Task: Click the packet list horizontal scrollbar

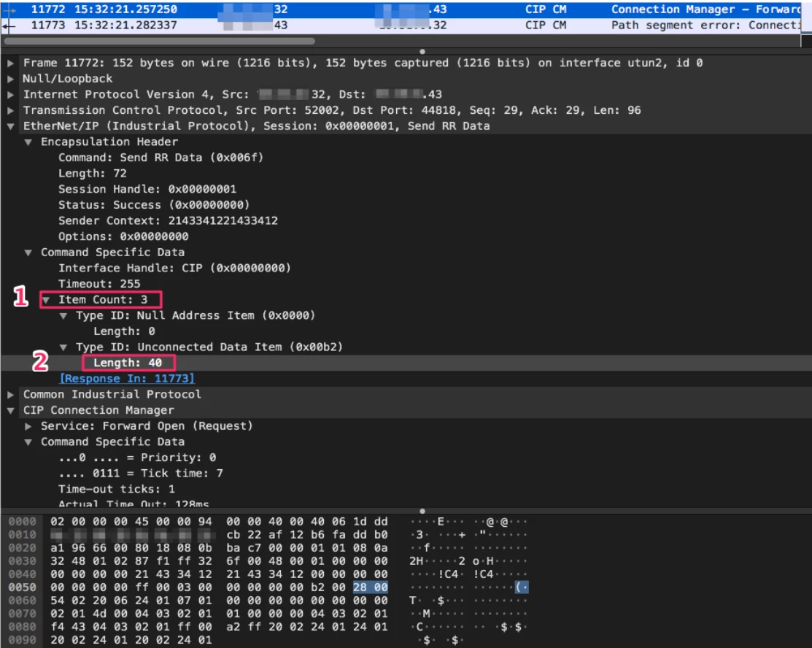Action: click(161, 42)
